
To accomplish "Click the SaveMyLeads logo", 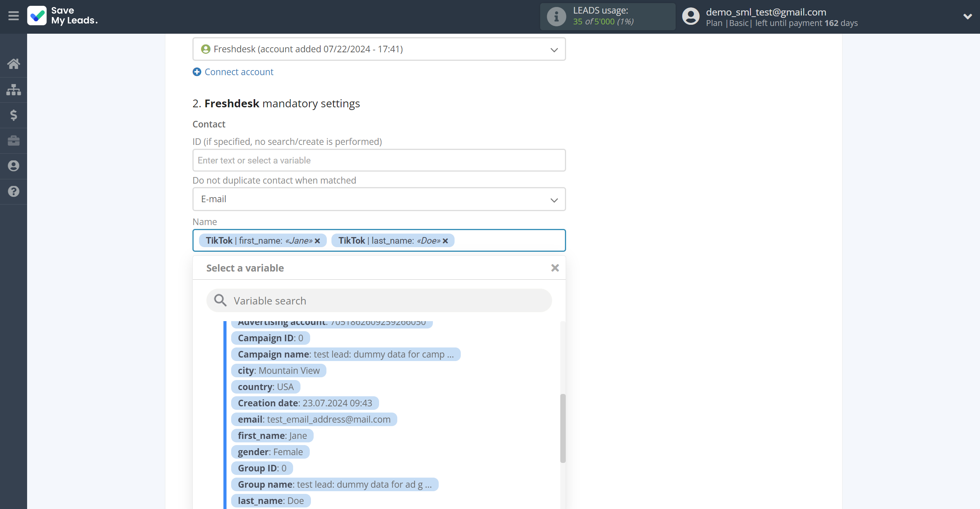I will click(x=62, y=16).
